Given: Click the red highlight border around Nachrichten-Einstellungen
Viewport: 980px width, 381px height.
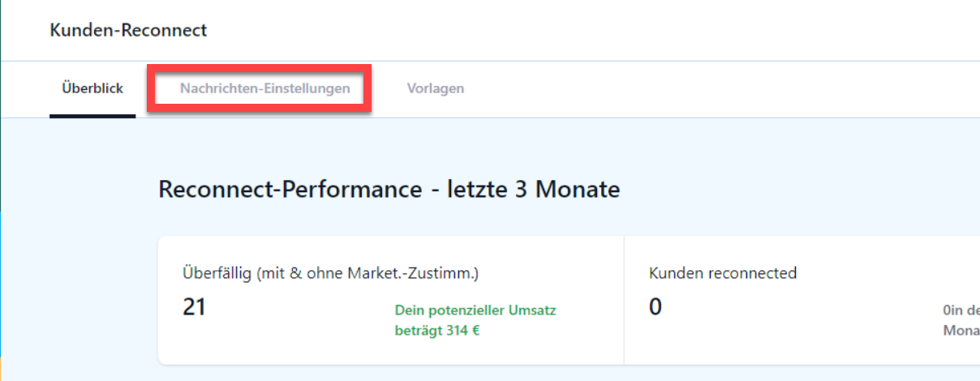Looking at the screenshot, I should 260,66.
